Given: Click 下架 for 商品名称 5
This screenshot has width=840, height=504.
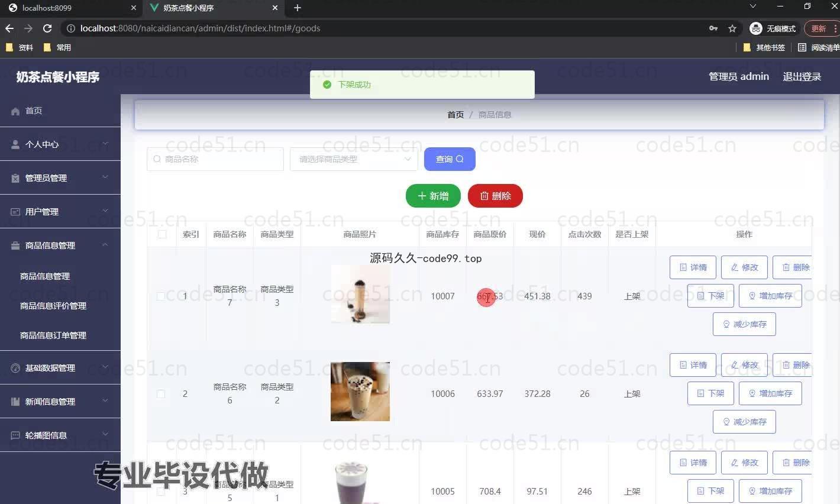Looking at the screenshot, I should pos(710,491).
